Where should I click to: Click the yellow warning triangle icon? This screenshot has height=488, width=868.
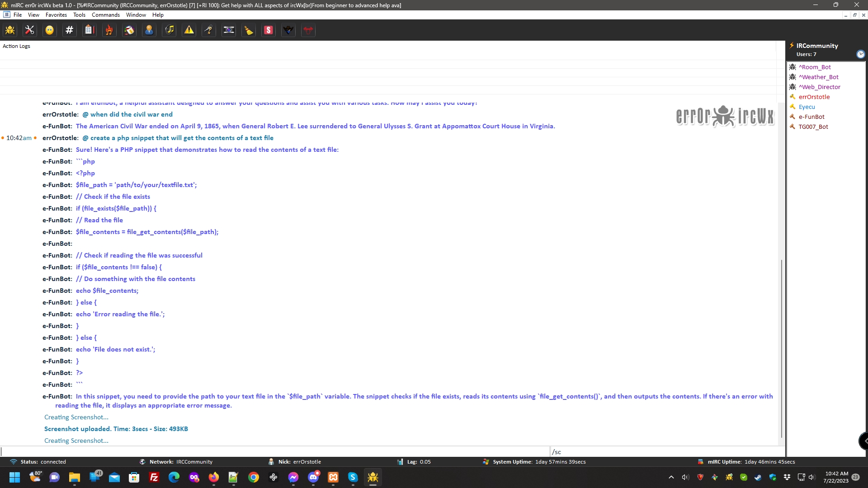click(189, 30)
